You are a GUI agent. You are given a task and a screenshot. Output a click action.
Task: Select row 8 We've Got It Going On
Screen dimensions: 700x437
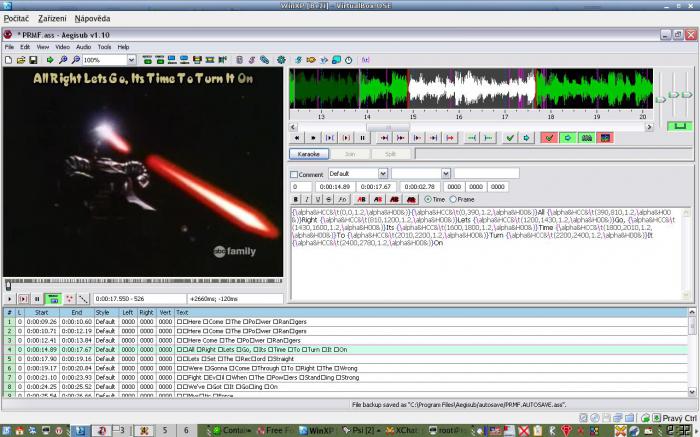(346, 387)
